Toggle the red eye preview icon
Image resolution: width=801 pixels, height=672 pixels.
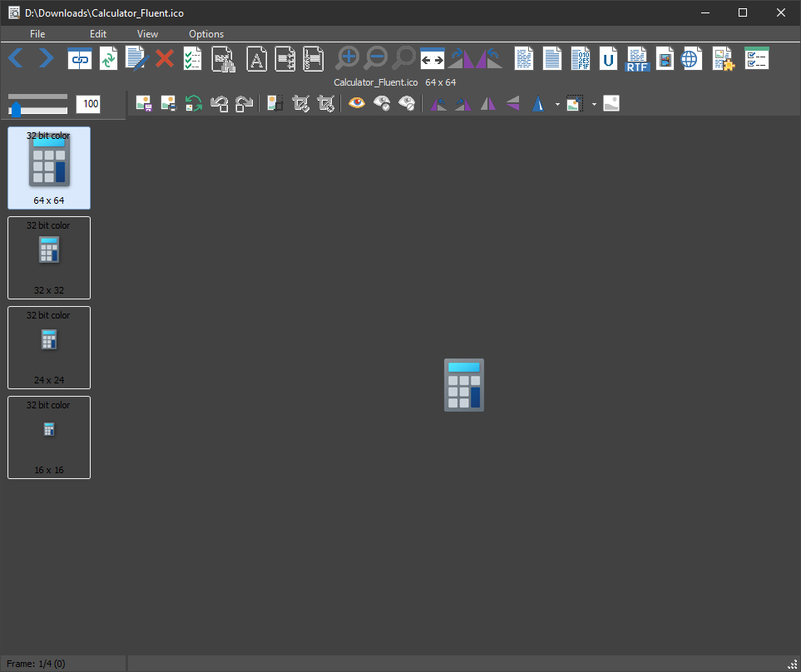click(x=357, y=103)
